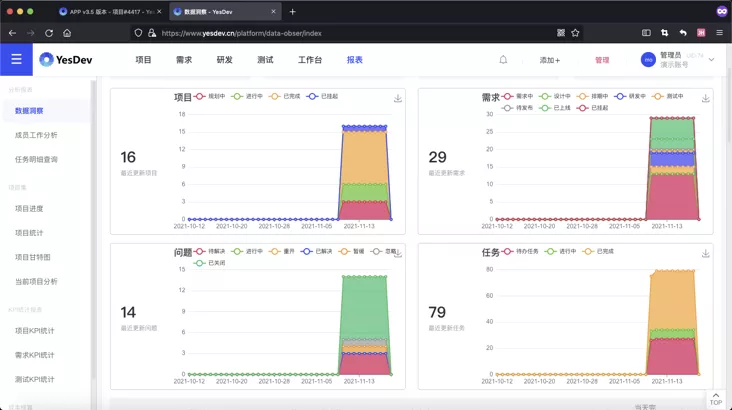Click the shield tracking protection icon

[x=138, y=33]
